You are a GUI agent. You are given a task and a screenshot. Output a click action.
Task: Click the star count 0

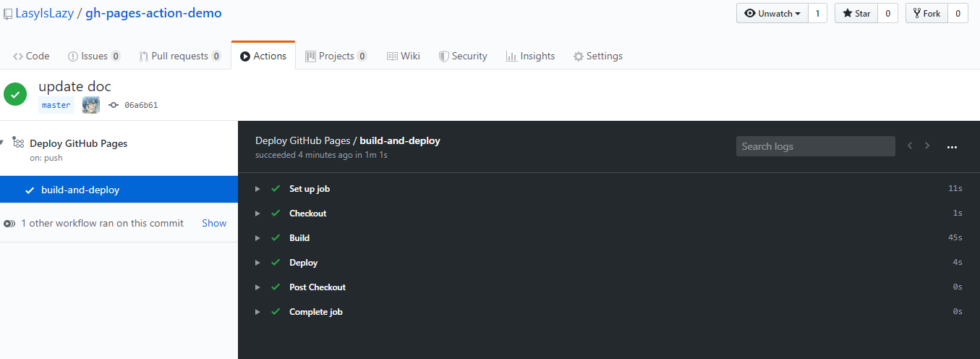click(887, 13)
